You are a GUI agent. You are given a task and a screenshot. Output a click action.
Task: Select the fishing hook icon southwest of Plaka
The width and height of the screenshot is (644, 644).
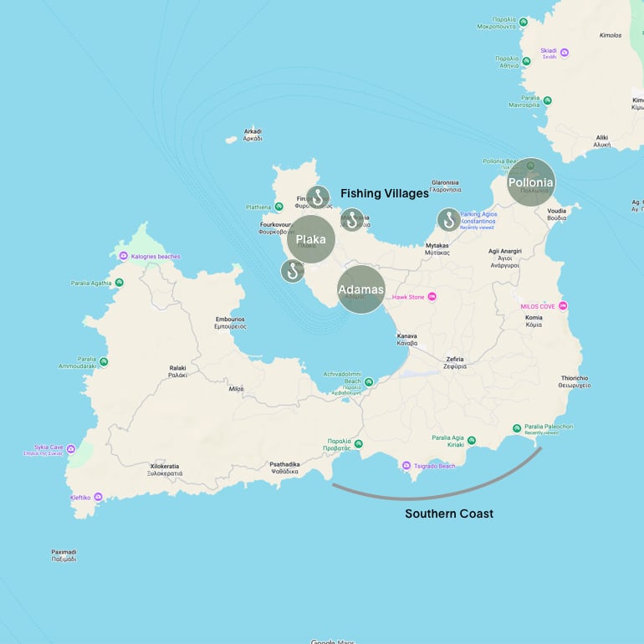click(x=293, y=271)
